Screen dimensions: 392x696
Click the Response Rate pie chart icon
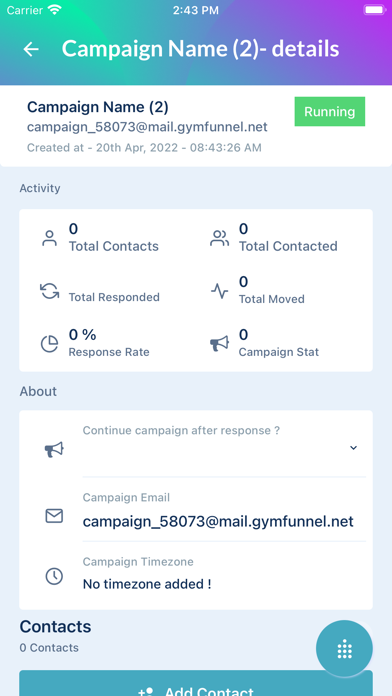[x=49, y=344]
